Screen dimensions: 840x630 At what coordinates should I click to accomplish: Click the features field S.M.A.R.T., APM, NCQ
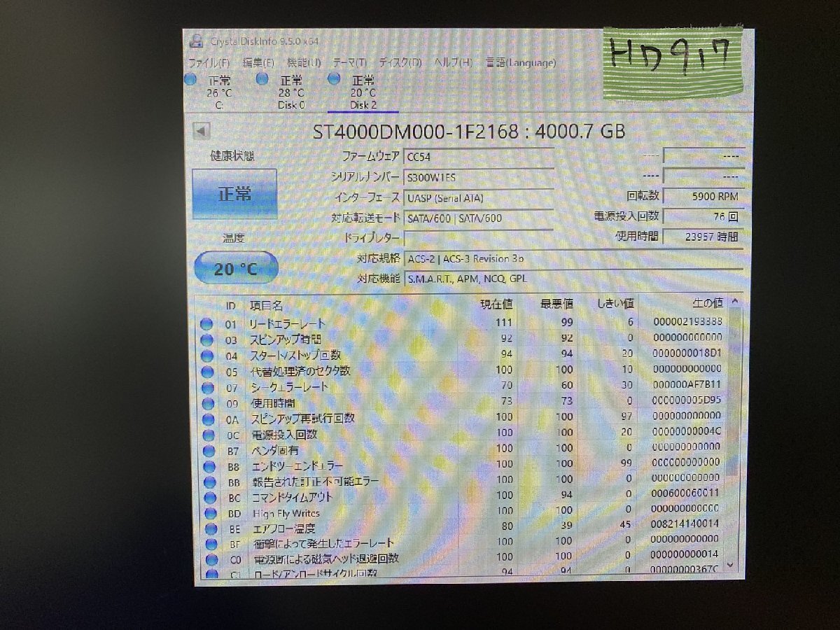[573, 279]
